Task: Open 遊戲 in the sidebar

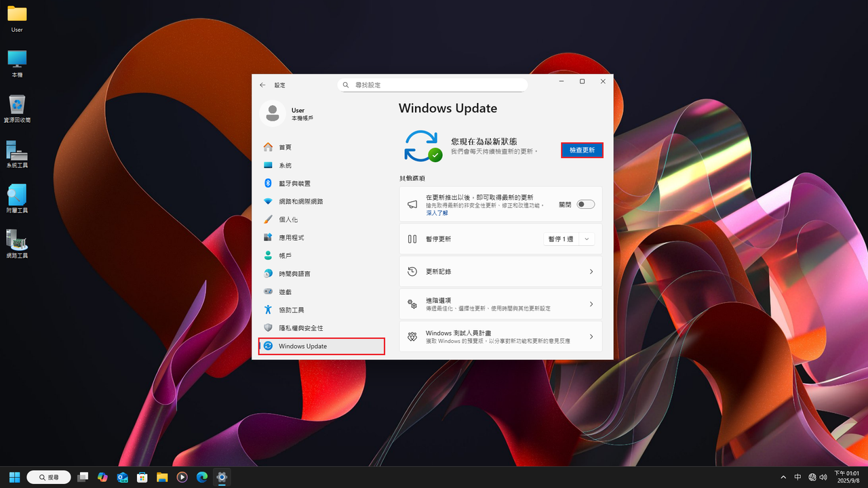Action: coord(321,291)
